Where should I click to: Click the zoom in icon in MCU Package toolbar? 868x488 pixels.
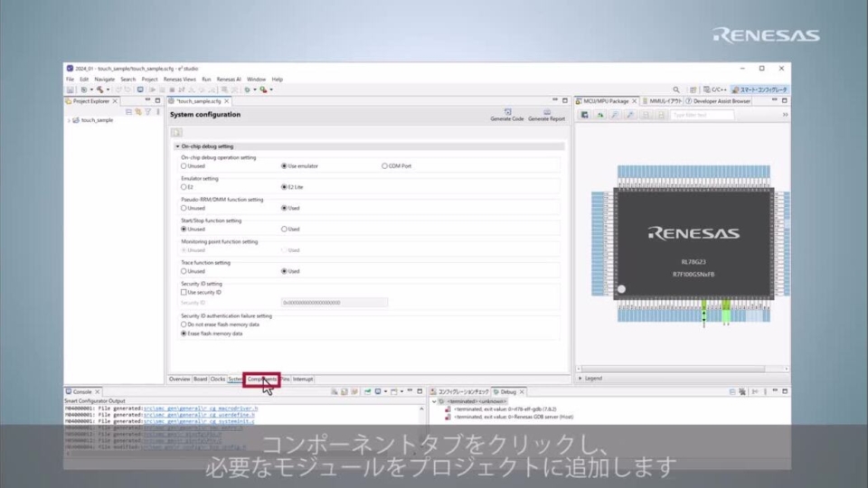click(615, 115)
